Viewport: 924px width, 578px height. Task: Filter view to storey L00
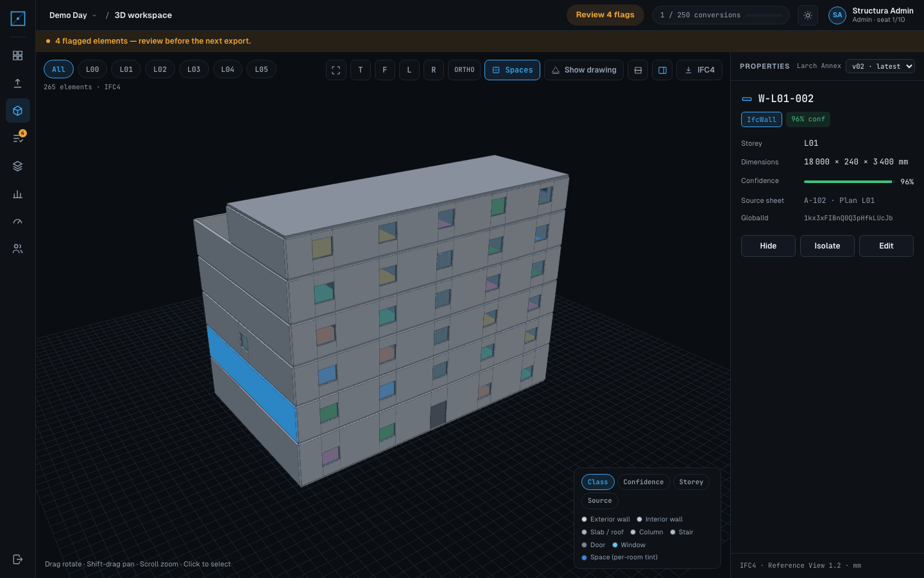pos(92,69)
